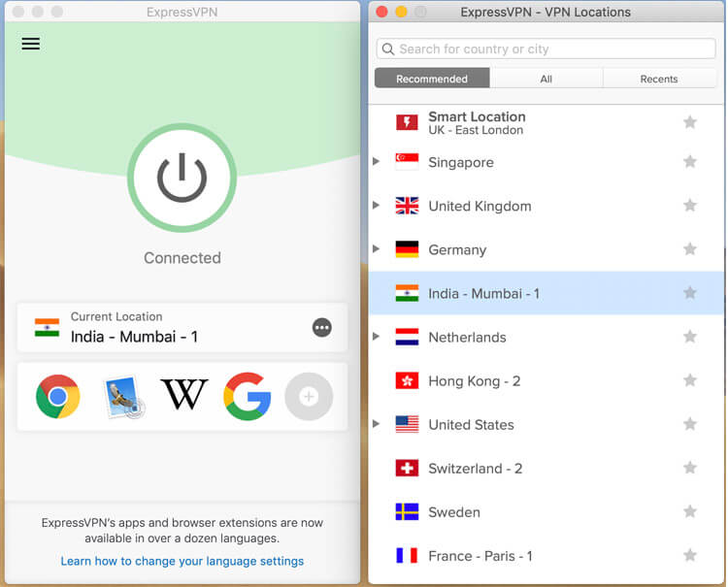Expand the Netherlands locations
This screenshot has height=587, width=728.
[376, 336]
